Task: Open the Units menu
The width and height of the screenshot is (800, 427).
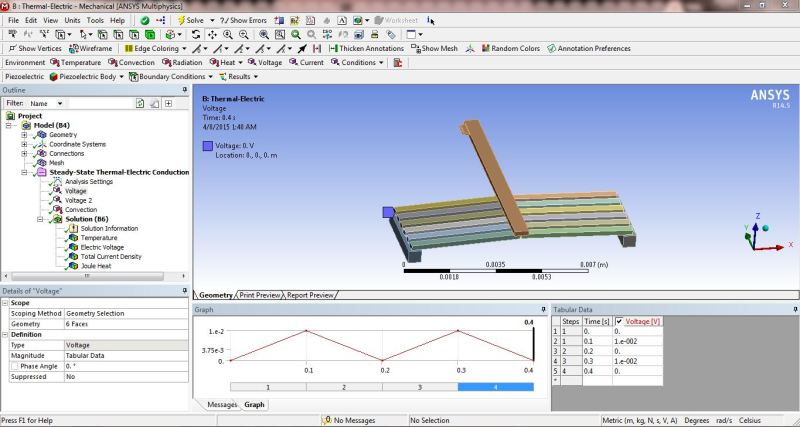Action: [72, 20]
